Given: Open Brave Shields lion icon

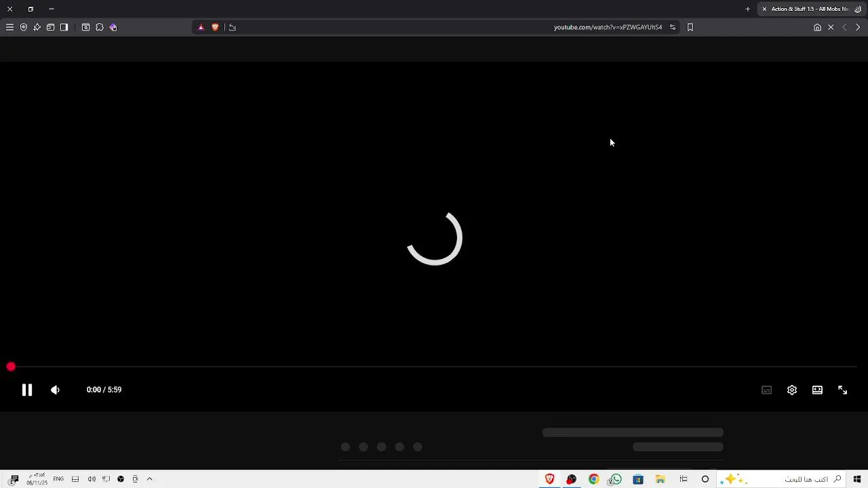Looking at the screenshot, I should click(215, 27).
